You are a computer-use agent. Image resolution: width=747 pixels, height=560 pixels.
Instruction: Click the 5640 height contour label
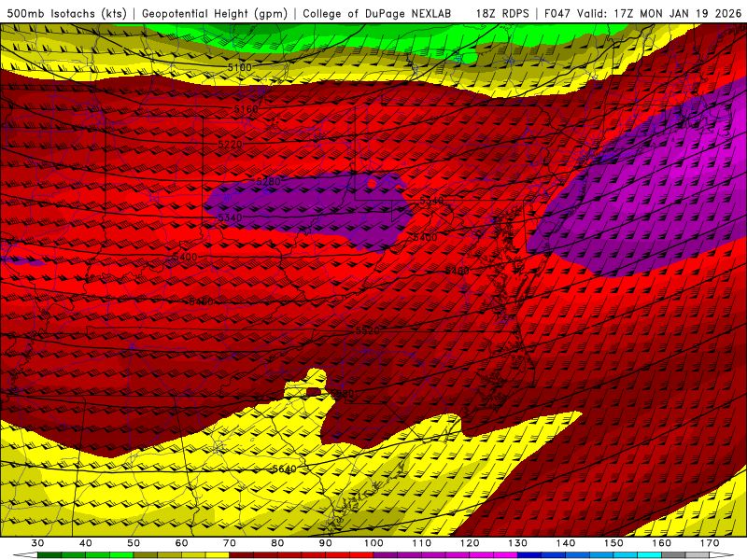pyautogui.click(x=285, y=469)
